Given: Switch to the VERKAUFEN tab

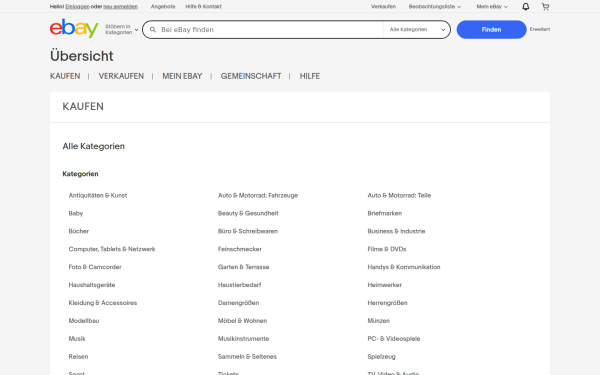Looking at the screenshot, I should click(x=121, y=76).
